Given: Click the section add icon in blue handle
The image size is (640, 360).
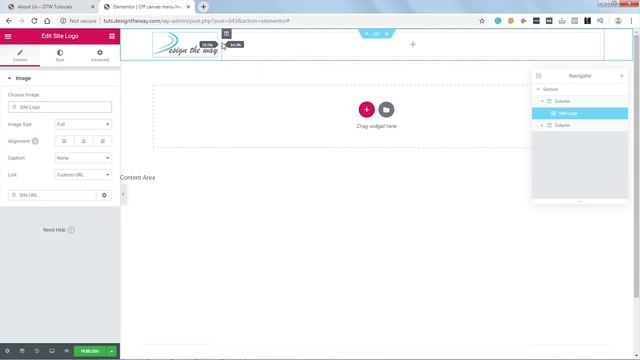Looking at the screenshot, I should pos(367,33).
